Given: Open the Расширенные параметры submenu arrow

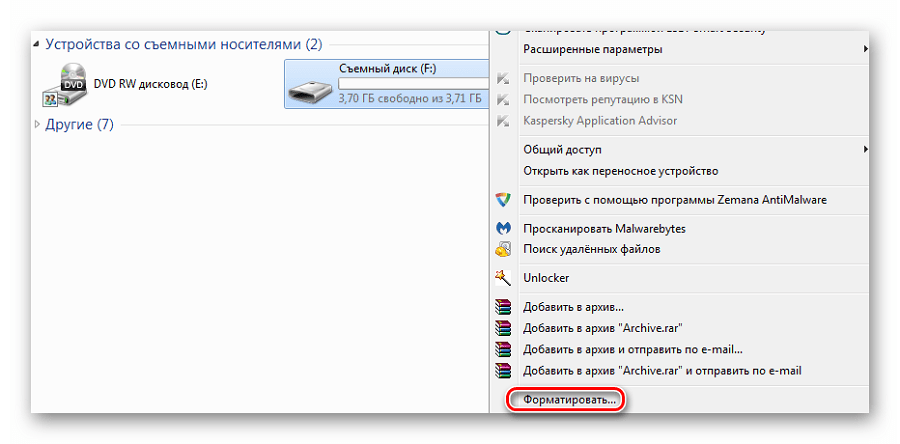Looking at the screenshot, I should (865, 49).
